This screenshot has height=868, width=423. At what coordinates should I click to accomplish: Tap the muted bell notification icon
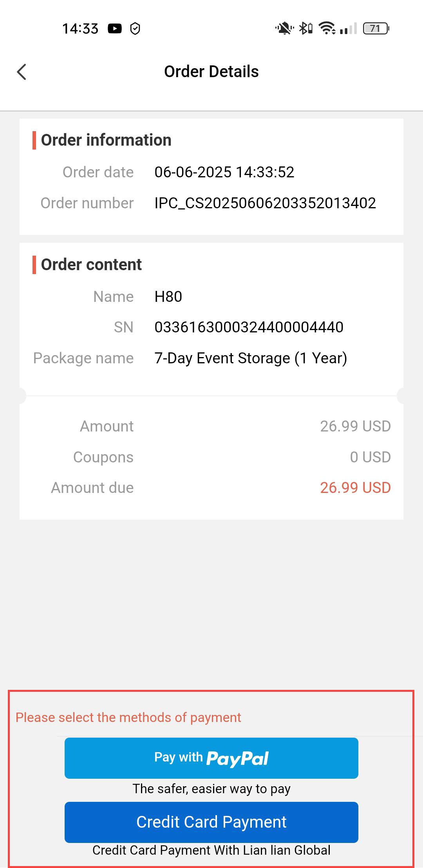(284, 29)
